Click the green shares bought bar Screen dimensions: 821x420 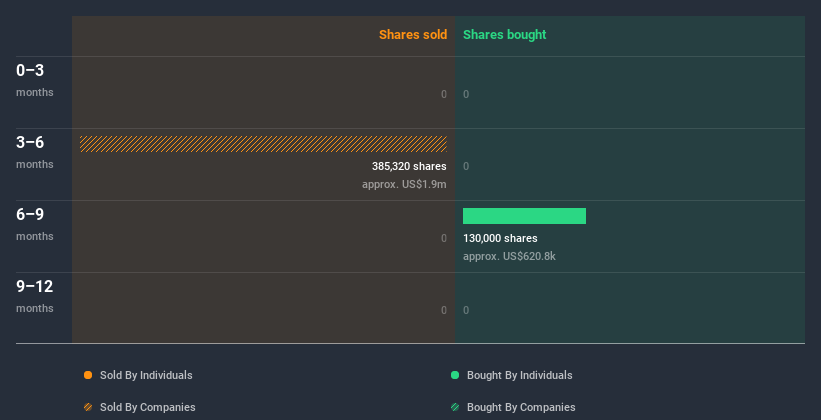(524, 216)
